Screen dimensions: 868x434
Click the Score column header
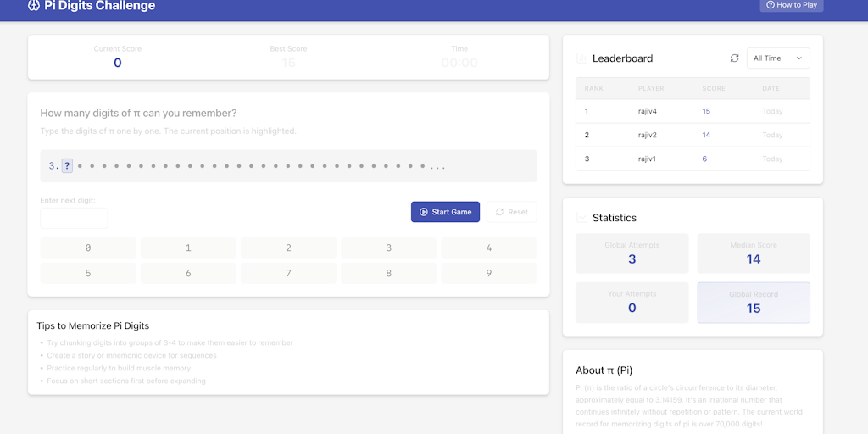[713, 88]
